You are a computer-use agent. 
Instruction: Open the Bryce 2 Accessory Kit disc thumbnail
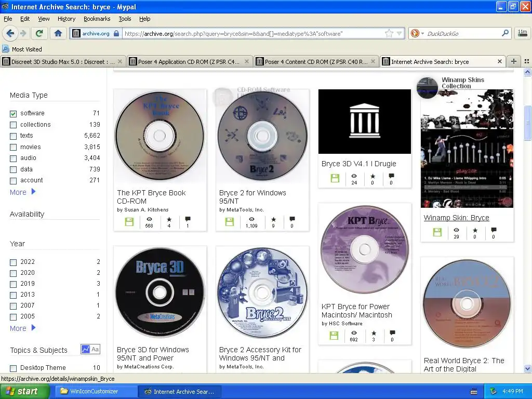coord(262,293)
